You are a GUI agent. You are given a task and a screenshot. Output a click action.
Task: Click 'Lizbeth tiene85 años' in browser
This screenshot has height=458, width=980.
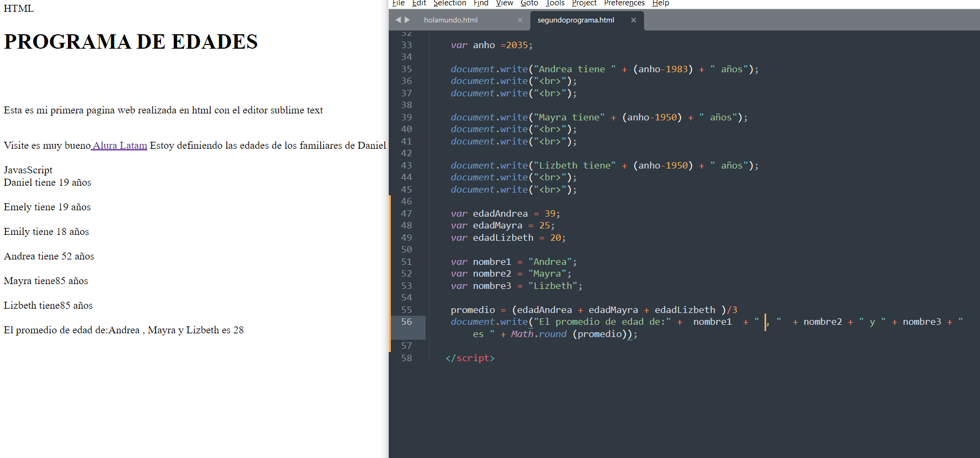click(x=48, y=306)
